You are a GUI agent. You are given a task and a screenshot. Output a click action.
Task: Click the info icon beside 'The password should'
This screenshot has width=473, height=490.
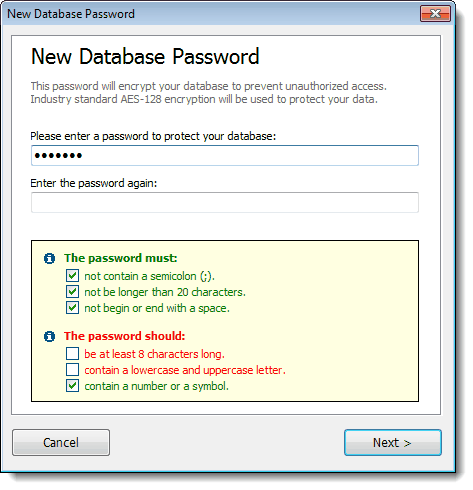(49, 336)
